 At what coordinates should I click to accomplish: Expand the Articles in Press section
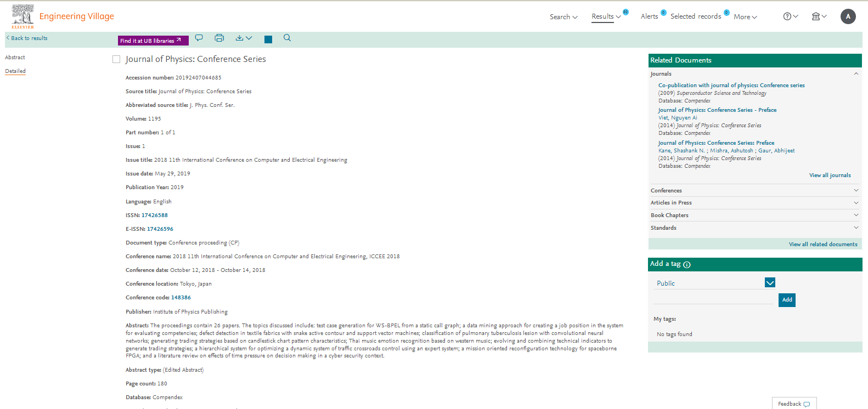pyautogui.click(x=856, y=203)
